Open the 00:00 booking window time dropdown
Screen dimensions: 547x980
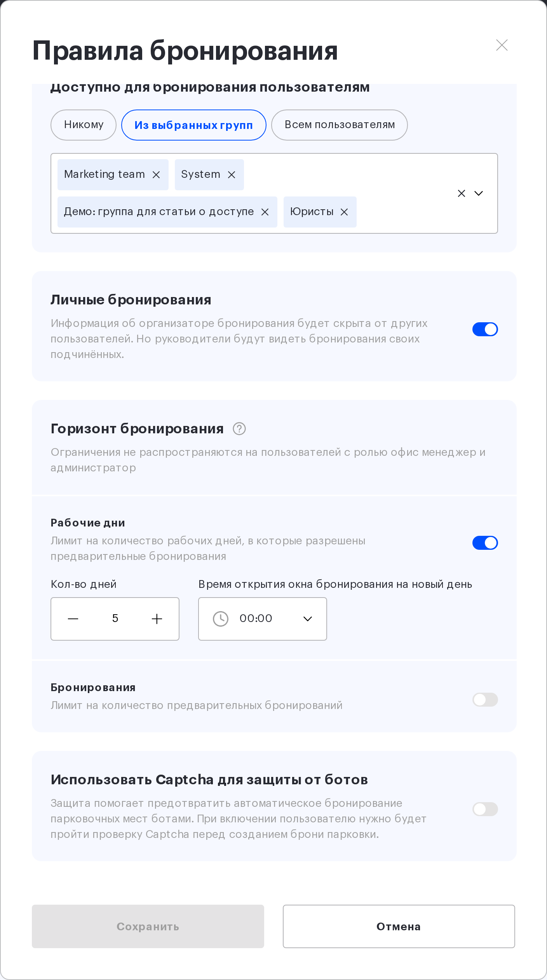tap(263, 619)
